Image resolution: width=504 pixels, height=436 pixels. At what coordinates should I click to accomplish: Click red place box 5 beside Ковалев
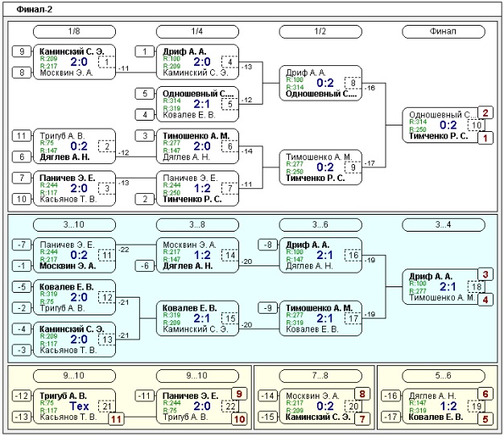click(485, 419)
